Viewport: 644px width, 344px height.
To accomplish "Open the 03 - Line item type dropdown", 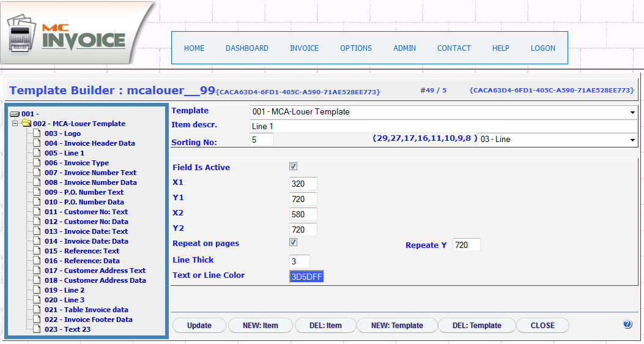I will click(x=558, y=140).
